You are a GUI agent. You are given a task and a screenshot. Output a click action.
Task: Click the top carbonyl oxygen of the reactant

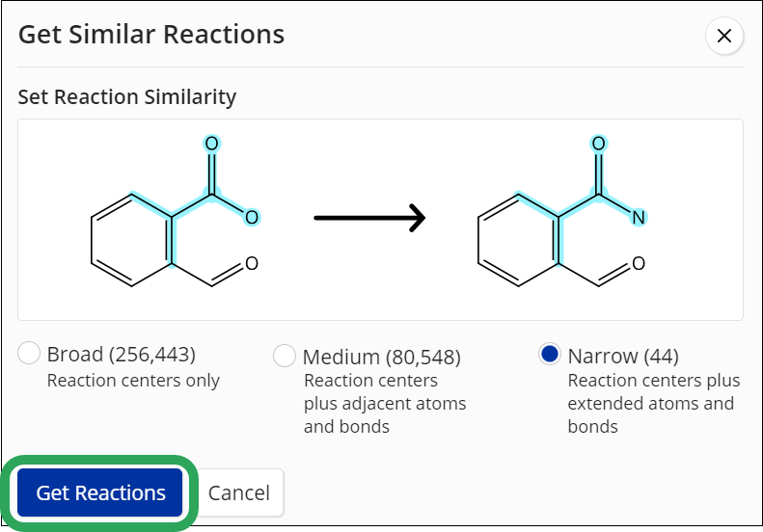coord(211,144)
